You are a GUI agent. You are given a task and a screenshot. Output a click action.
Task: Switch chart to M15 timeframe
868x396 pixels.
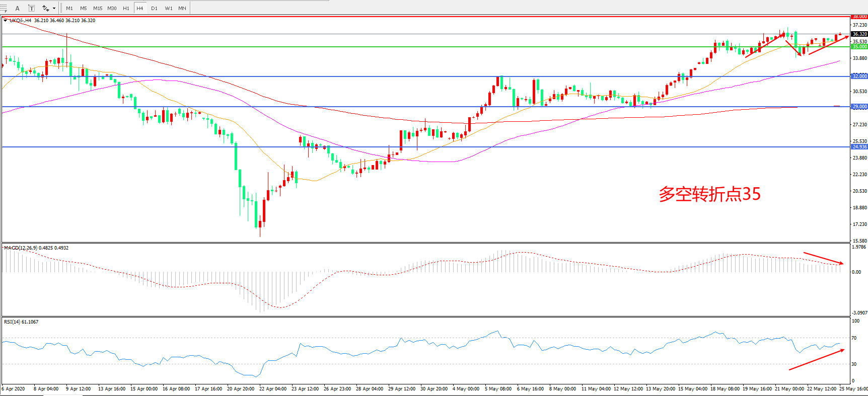click(x=98, y=8)
